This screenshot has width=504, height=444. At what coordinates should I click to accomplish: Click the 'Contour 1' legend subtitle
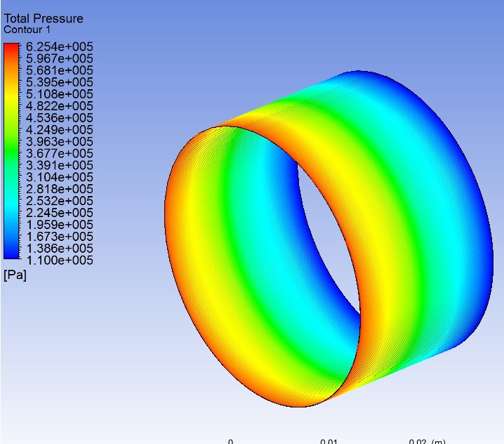pos(27,30)
